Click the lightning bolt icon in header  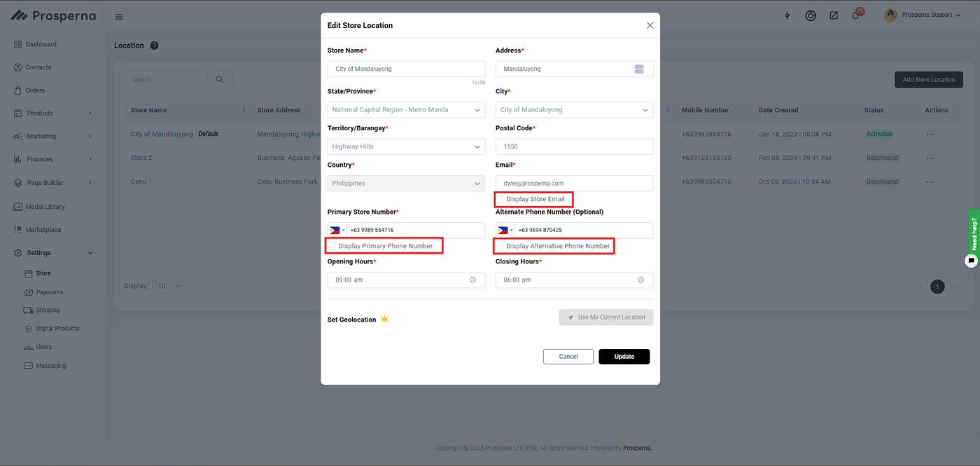[x=787, y=15]
